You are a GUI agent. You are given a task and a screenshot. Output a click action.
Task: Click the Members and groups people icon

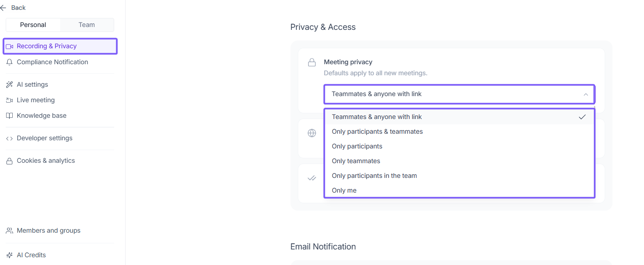(x=9, y=231)
